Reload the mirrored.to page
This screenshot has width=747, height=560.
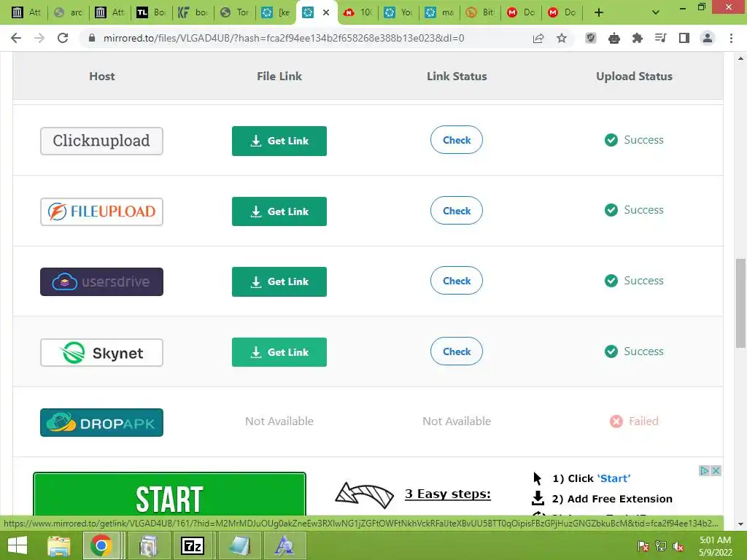(x=63, y=38)
